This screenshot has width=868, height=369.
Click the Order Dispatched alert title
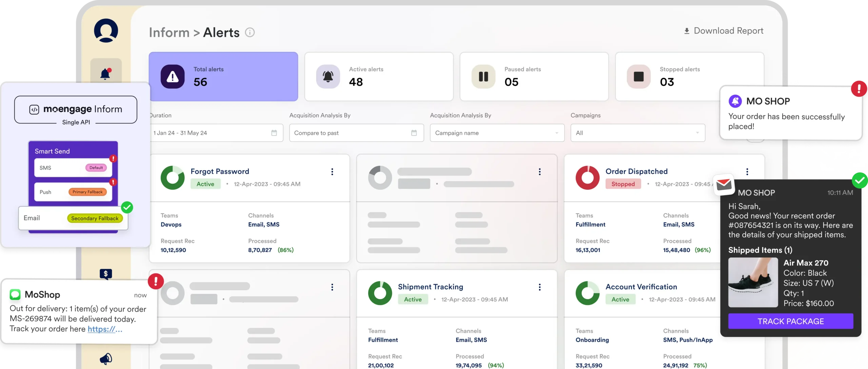coord(636,171)
